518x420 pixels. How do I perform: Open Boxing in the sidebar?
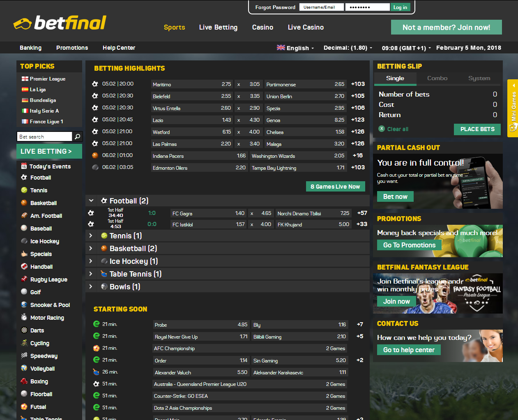[39, 381]
